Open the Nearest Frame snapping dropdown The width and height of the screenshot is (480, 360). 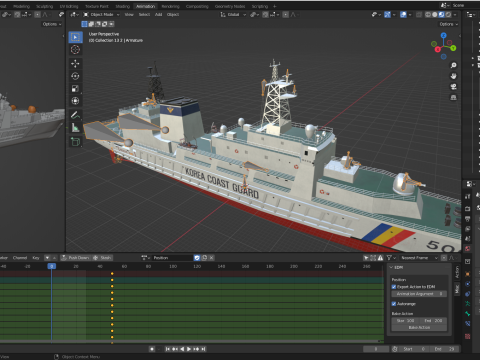click(x=419, y=258)
